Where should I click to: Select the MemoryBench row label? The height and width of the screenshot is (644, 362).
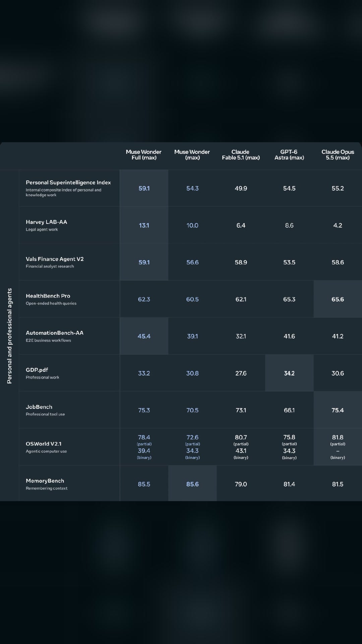[45, 481]
